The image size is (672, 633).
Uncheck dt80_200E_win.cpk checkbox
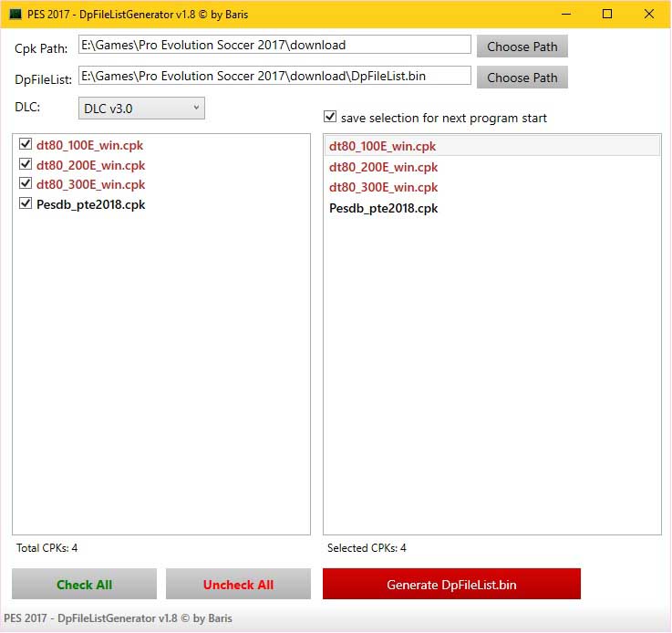26,163
